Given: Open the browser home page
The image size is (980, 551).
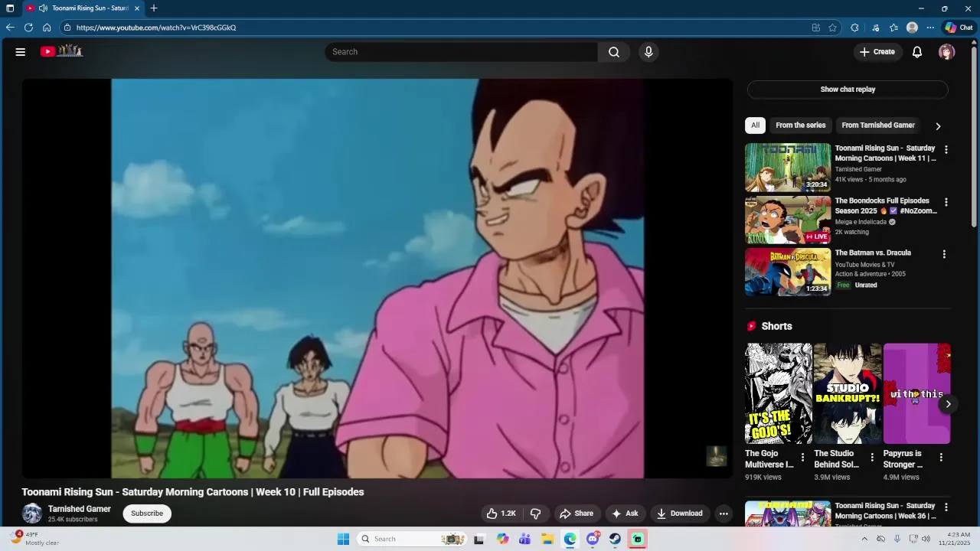Looking at the screenshot, I should [x=47, y=28].
